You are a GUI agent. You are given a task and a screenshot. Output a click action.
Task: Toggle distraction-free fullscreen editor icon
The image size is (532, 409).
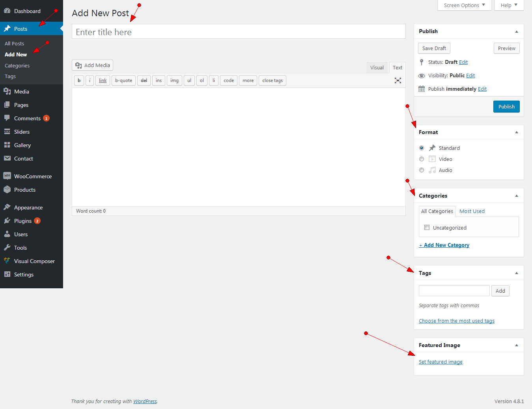[x=398, y=80]
